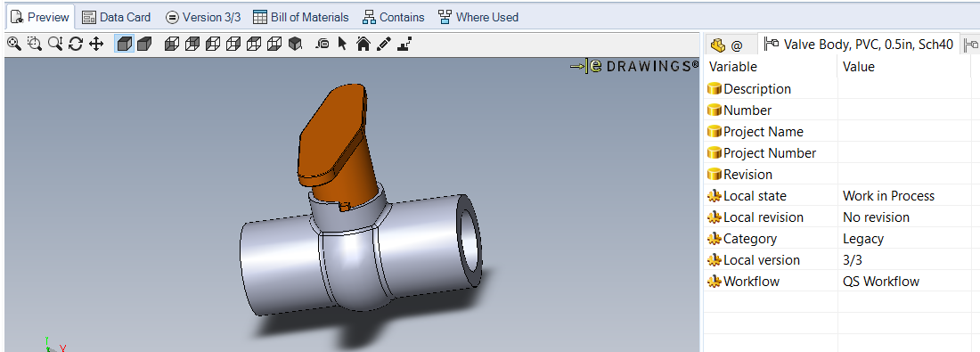This screenshot has width=980, height=352.
Task: Set the Top view orientation cube
Action: [x=254, y=44]
